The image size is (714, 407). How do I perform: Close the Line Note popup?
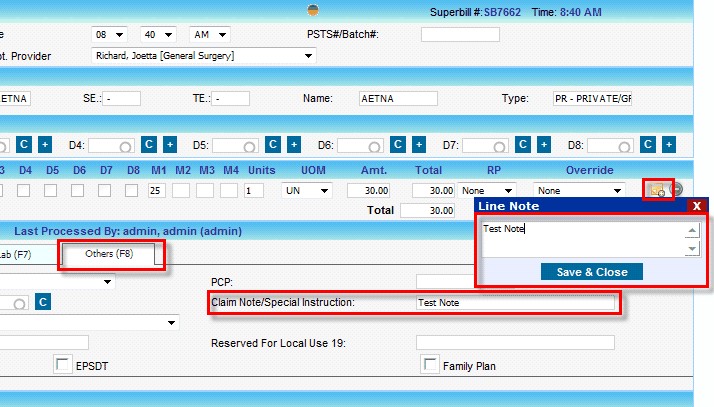(696, 206)
